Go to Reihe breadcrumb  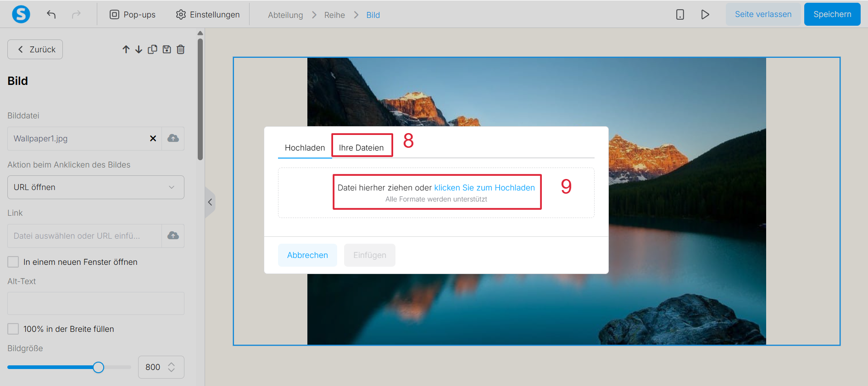pos(334,15)
